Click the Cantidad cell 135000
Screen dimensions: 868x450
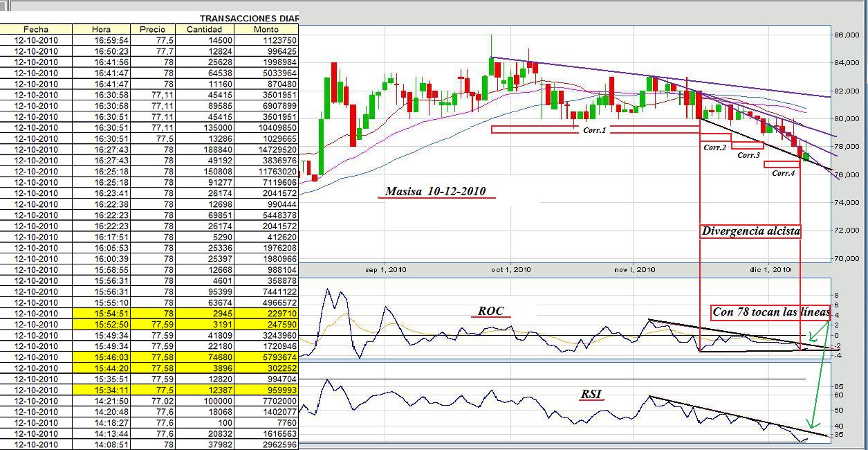[x=205, y=128]
